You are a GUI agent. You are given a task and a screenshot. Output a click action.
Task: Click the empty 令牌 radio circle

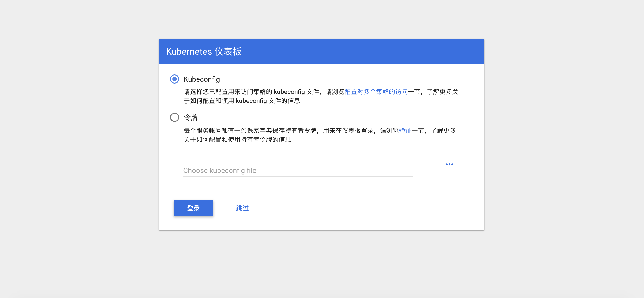(x=175, y=117)
